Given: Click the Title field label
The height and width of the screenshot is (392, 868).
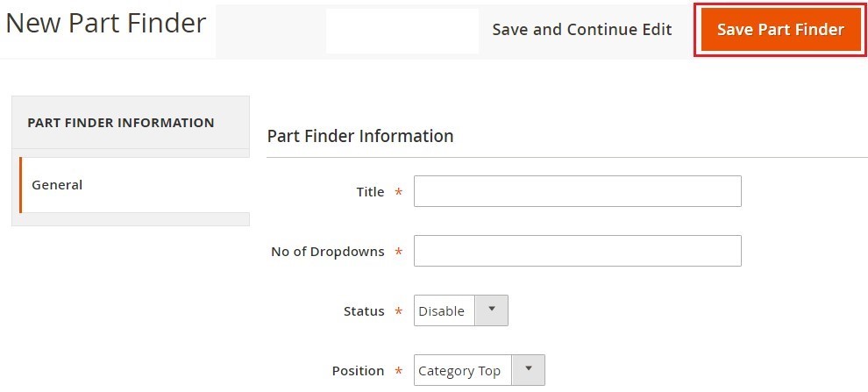Looking at the screenshot, I should tap(370, 192).
